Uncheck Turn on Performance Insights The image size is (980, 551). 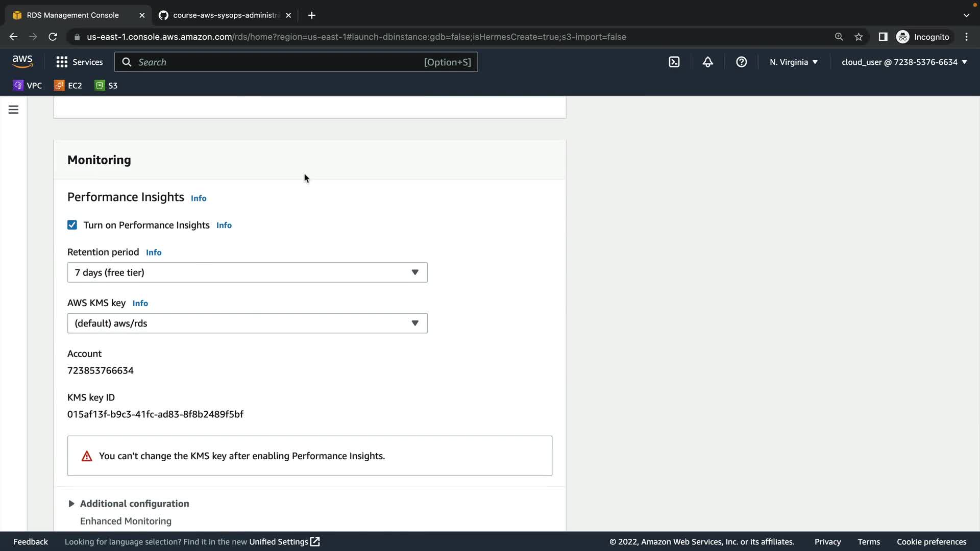[x=72, y=225]
